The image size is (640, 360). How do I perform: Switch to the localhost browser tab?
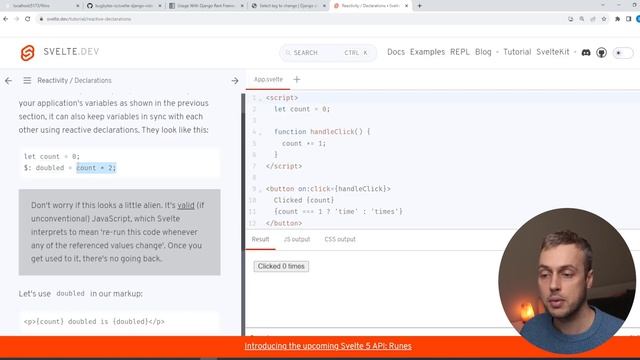click(41, 6)
